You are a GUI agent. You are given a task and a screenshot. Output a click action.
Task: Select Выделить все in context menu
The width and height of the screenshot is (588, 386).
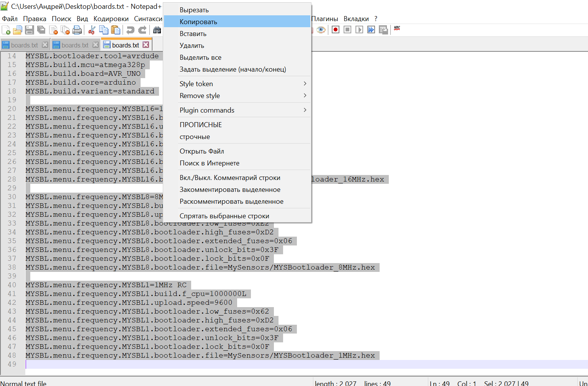tap(200, 57)
